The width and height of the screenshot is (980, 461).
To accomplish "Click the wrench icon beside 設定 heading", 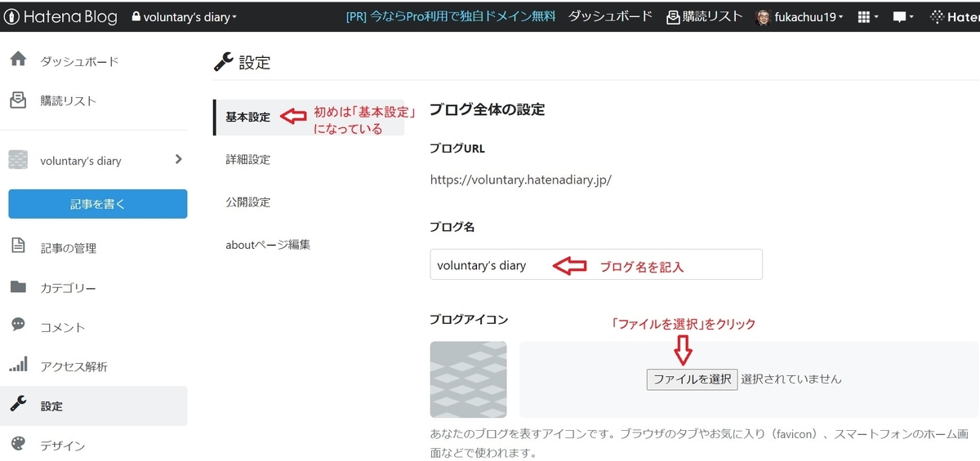I will [223, 61].
